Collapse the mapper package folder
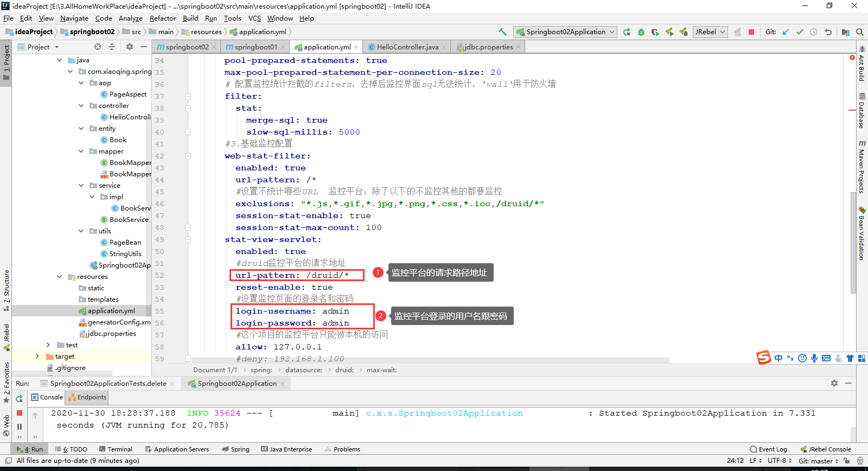The width and height of the screenshot is (868, 471). click(81, 151)
